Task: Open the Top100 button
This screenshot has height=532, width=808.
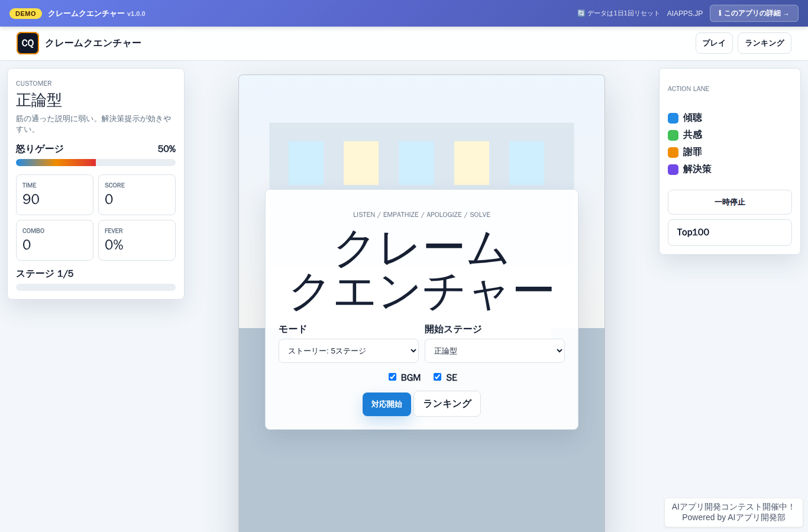Action: [x=730, y=232]
